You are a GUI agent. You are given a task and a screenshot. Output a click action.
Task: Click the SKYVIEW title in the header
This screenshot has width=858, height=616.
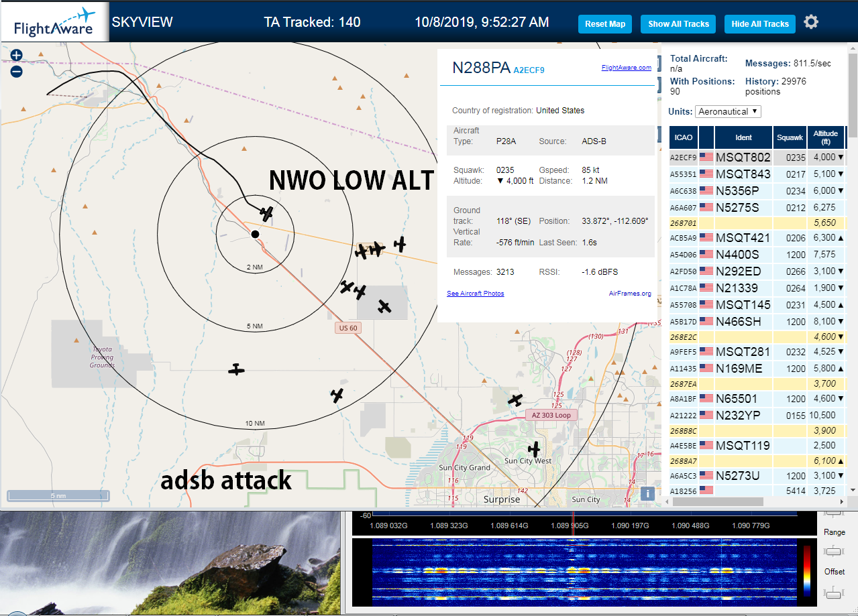(x=142, y=22)
